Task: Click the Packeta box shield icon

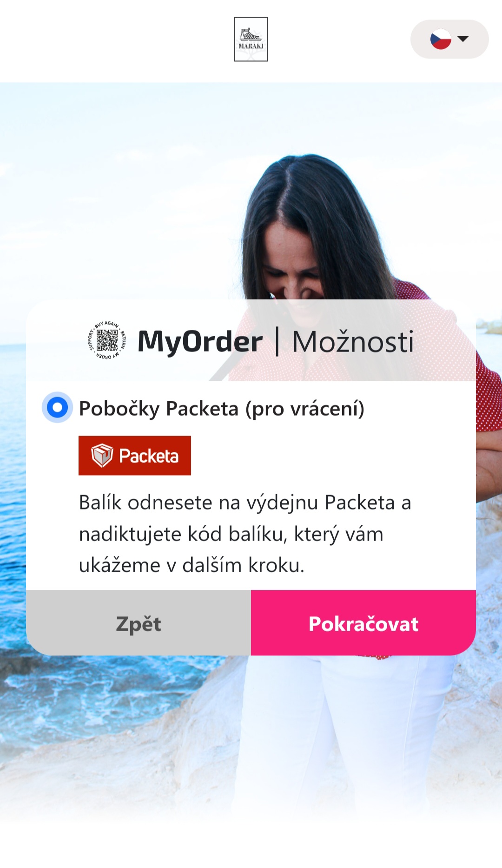Action: (102, 456)
